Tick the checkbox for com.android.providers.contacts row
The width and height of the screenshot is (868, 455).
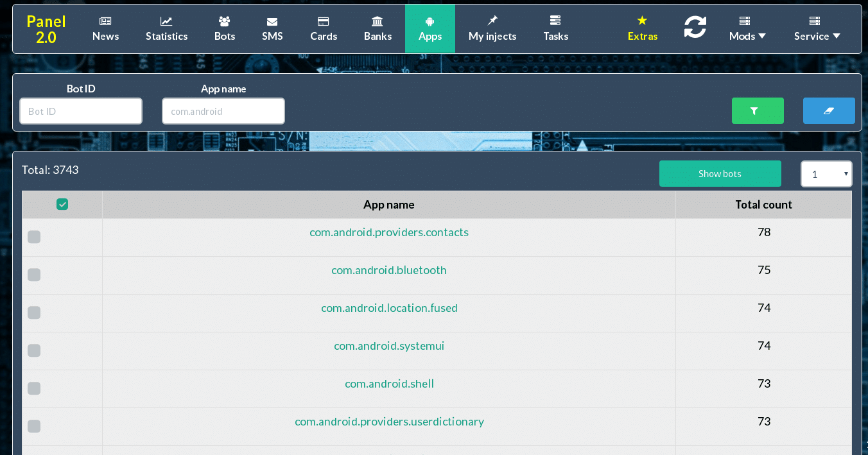tap(34, 237)
